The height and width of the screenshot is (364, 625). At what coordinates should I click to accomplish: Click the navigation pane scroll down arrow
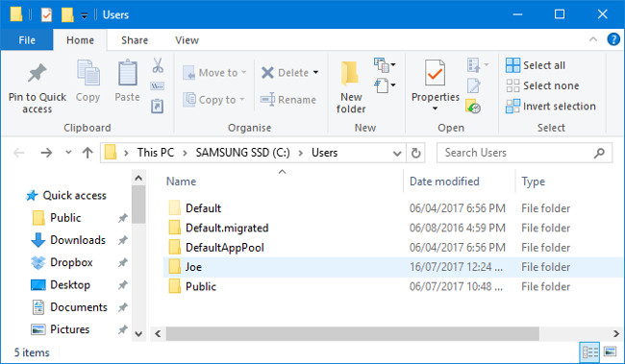click(138, 333)
